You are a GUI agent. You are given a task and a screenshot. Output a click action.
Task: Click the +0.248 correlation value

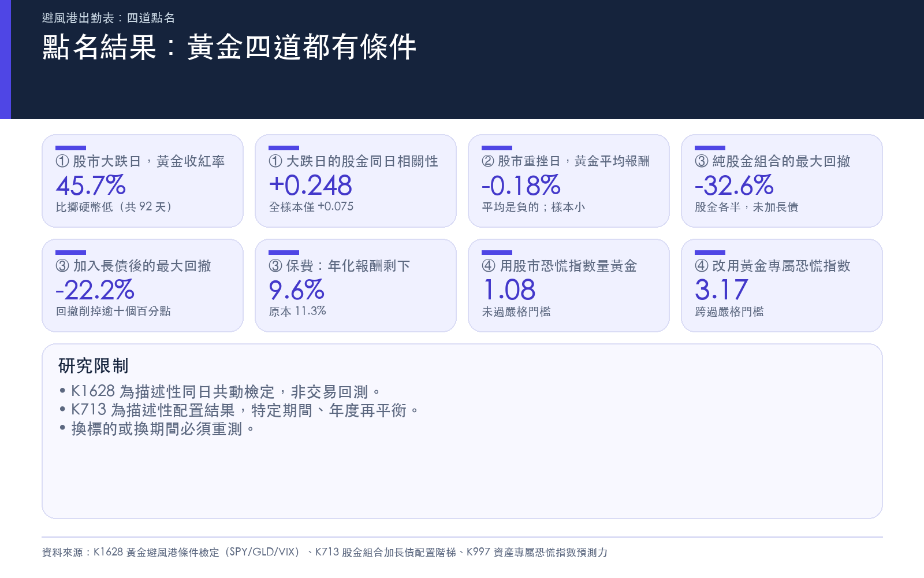[310, 186]
